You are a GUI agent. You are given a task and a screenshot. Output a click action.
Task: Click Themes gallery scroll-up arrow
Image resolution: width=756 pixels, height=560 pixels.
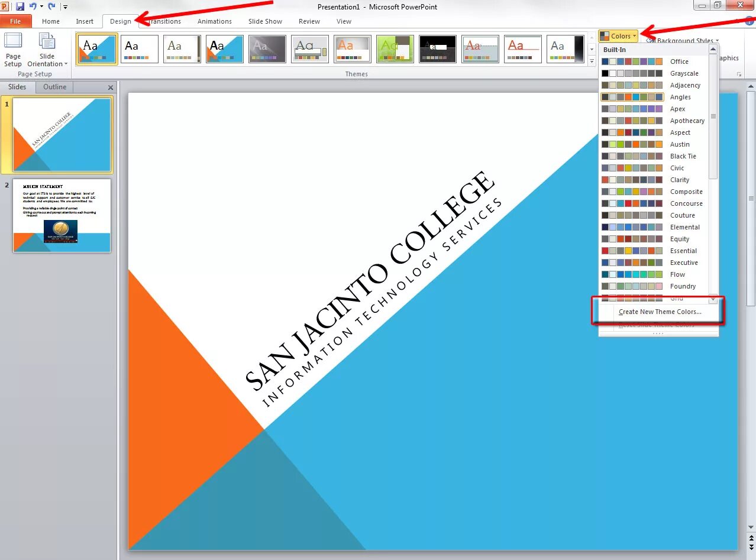point(592,38)
